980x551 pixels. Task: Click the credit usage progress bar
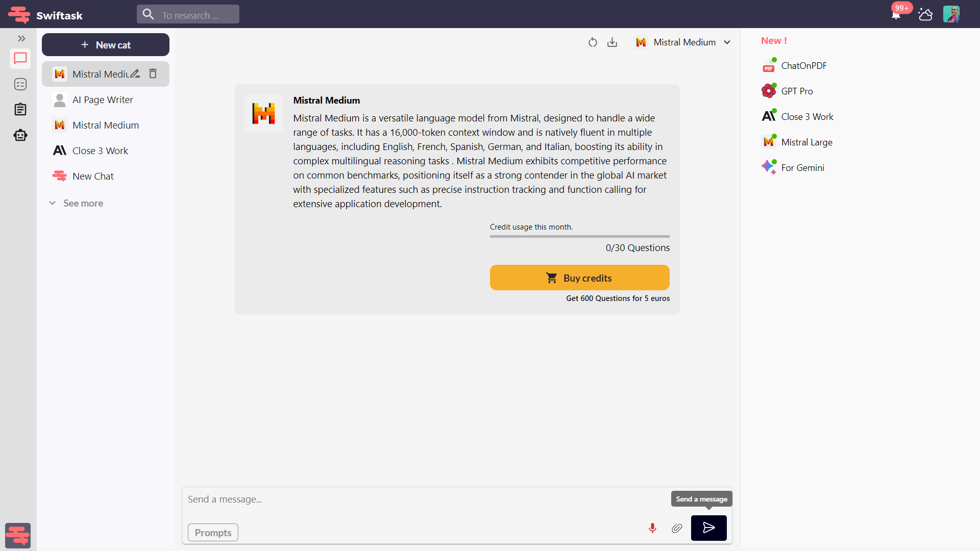[x=579, y=236]
